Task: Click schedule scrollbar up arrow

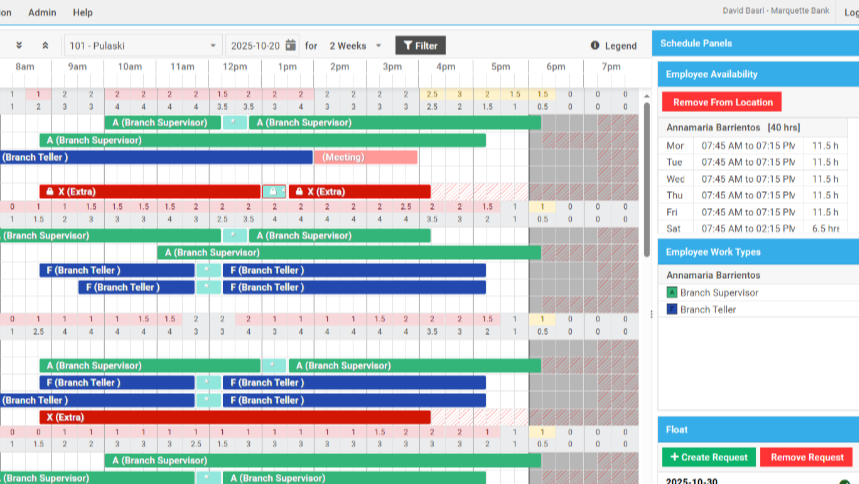Action: click(x=646, y=96)
